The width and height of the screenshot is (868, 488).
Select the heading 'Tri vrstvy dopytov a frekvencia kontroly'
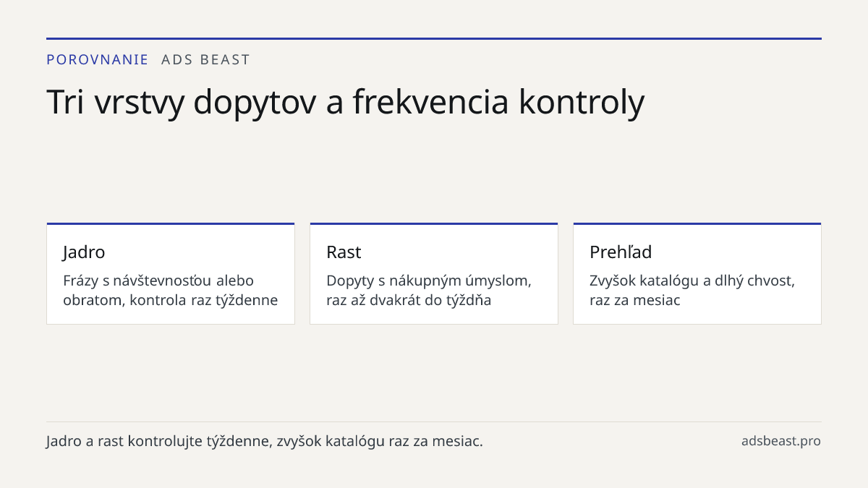345,102
